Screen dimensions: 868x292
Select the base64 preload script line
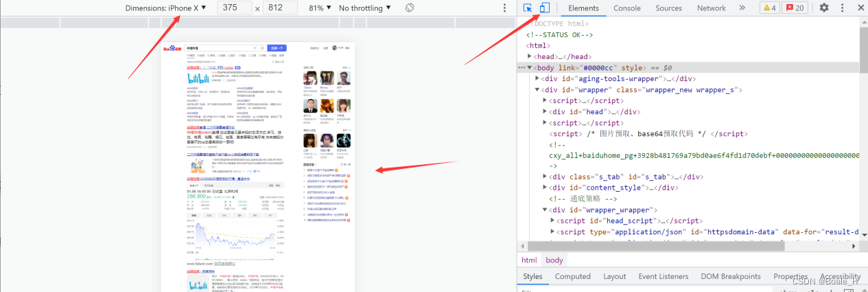pyautogui.click(x=648, y=133)
